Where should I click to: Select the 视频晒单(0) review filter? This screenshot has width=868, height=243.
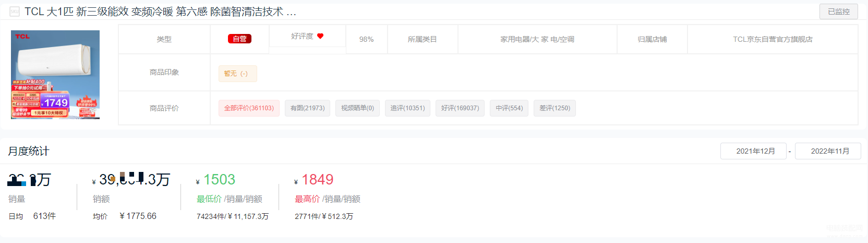click(x=357, y=108)
